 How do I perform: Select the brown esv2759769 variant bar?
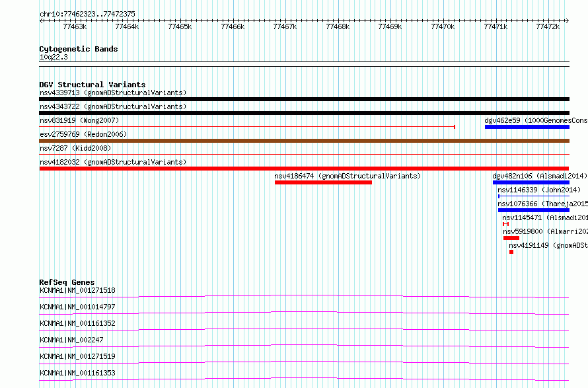[x=304, y=141]
